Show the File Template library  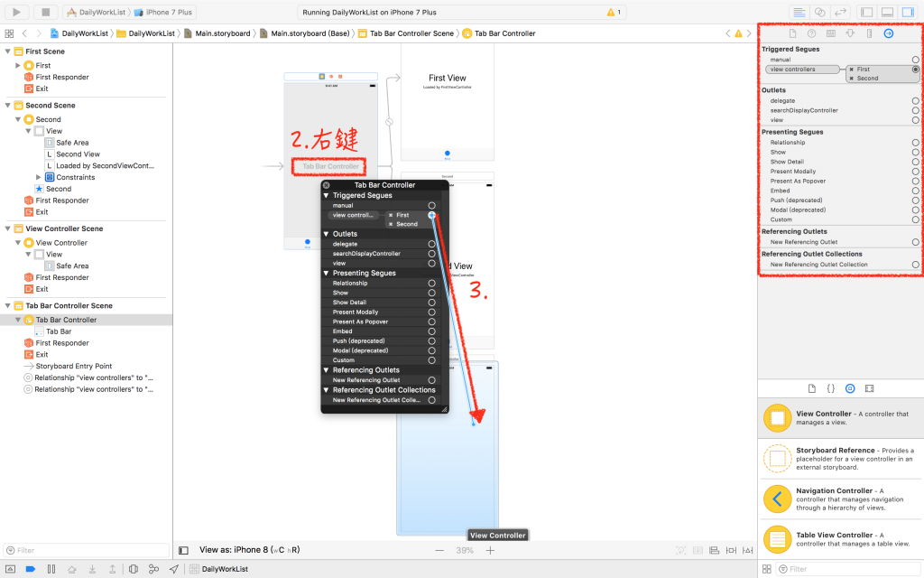pyautogui.click(x=812, y=388)
